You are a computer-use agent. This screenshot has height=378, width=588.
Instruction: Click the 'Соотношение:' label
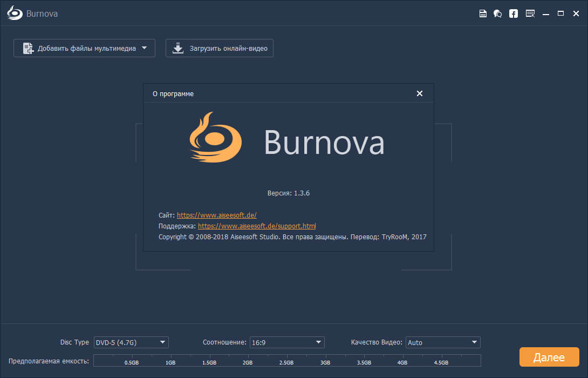click(x=224, y=342)
